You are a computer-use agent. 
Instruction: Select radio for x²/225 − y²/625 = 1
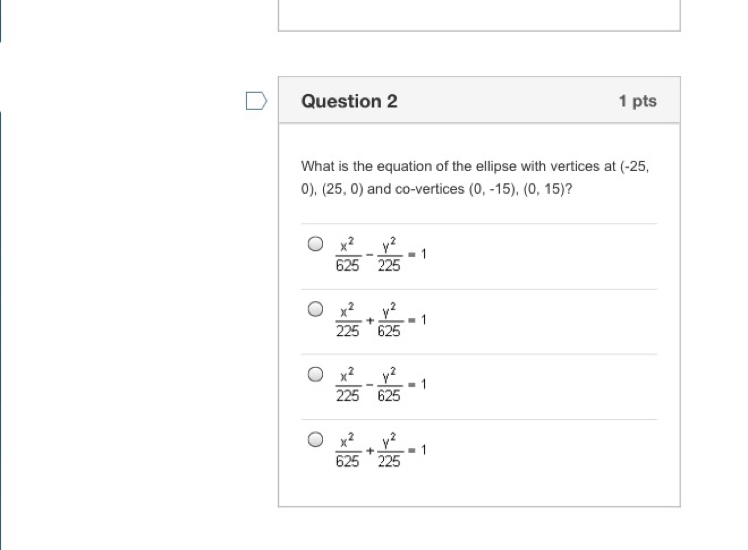[x=315, y=374]
